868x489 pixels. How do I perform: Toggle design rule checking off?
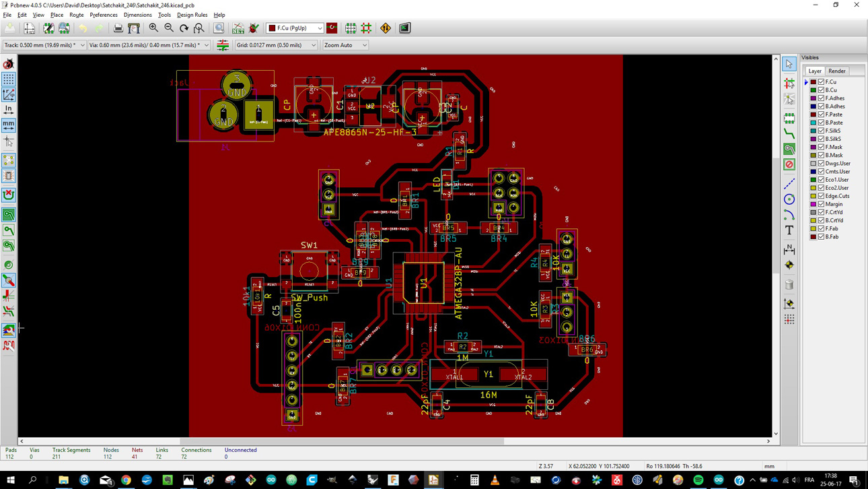pyautogui.click(x=9, y=64)
